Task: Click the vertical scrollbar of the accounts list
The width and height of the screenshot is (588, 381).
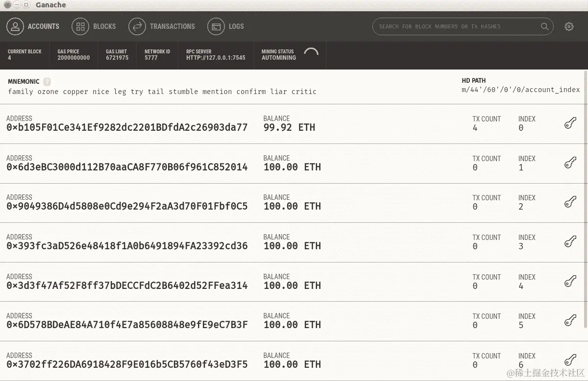Action: 585,198
